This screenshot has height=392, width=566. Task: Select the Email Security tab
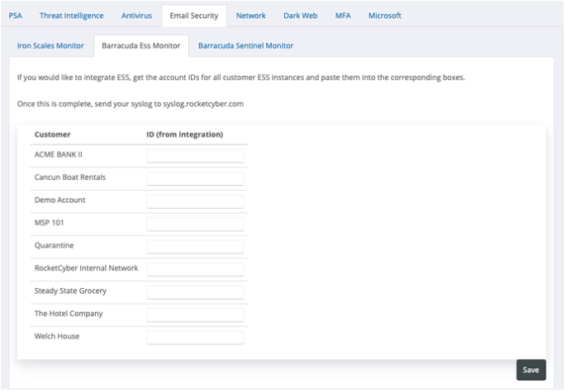point(194,16)
